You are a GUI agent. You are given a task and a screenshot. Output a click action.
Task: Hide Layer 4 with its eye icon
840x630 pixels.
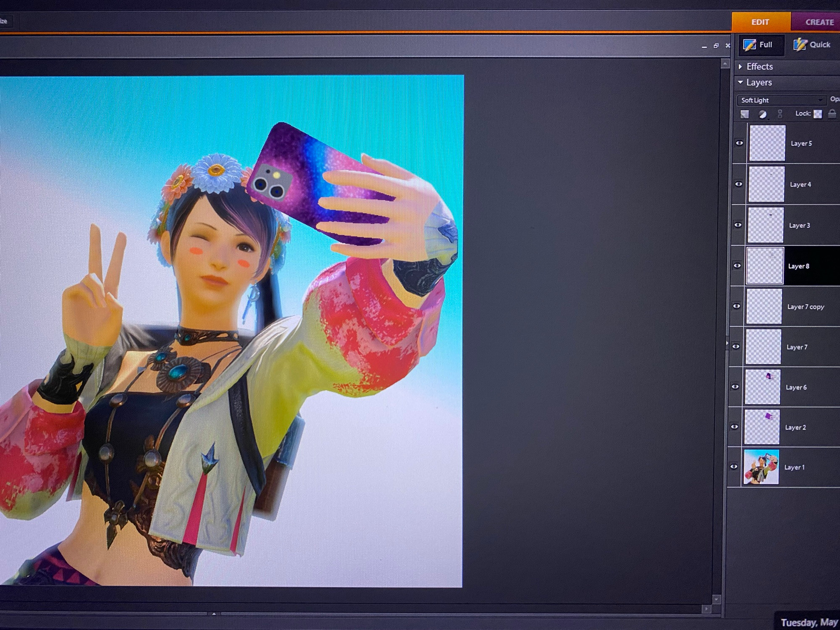coord(739,184)
